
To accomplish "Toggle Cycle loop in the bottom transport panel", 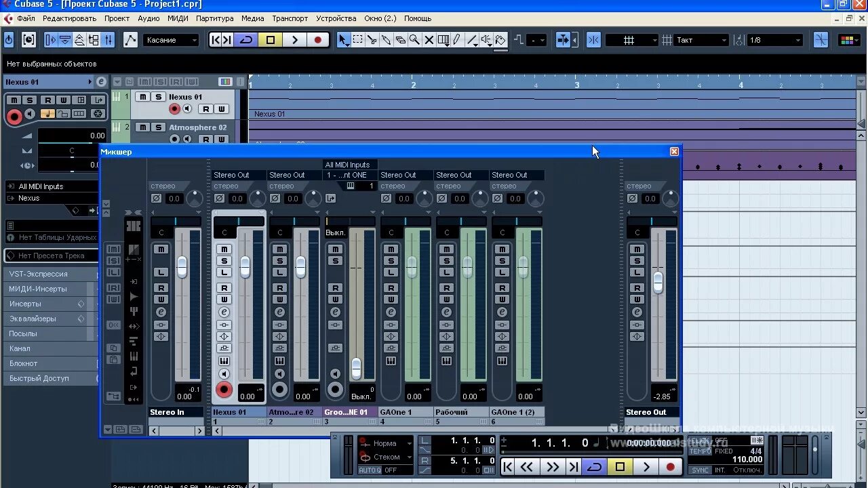I will coord(595,466).
